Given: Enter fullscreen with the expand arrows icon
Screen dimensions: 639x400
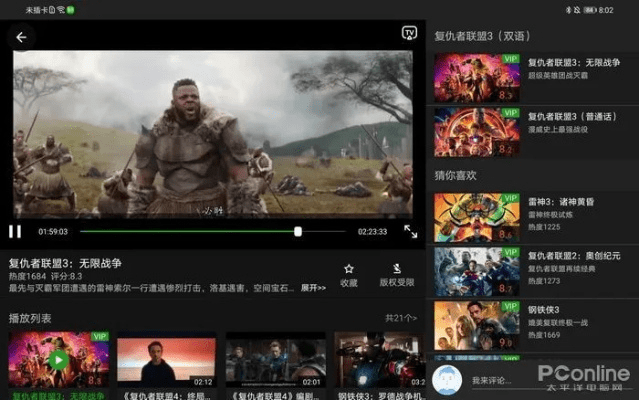Looking at the screenshot, I should 410,231.
